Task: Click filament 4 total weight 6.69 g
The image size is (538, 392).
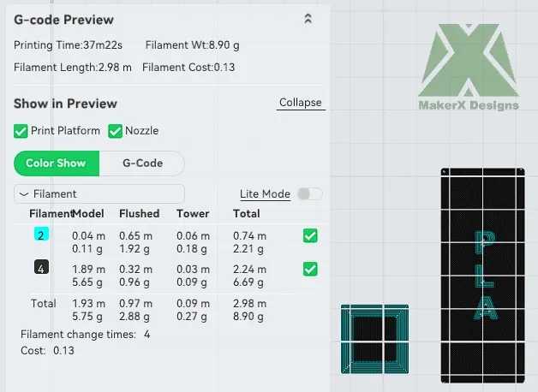Action: 248,282
